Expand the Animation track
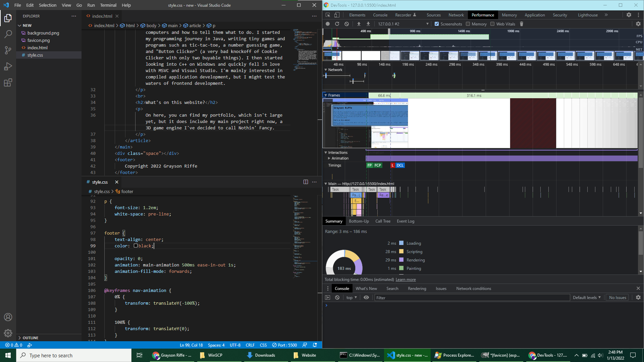 [329, 158]
